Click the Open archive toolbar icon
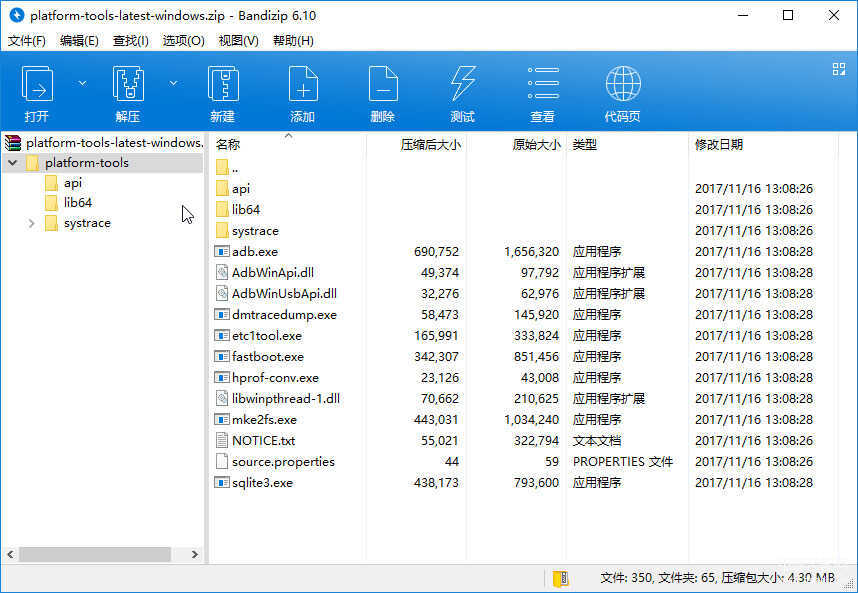Screen dimensions: 858x593 coord(37,84)
